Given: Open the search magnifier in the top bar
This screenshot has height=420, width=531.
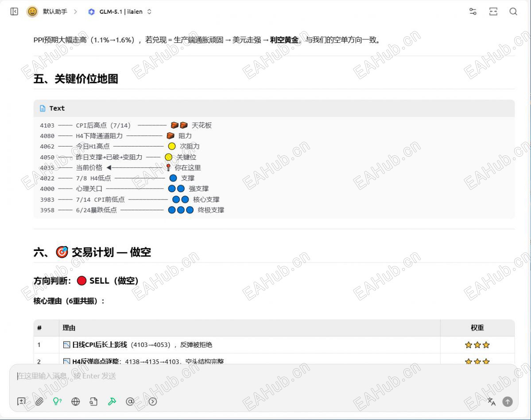Looking at the screenshot, I should 513,12.
